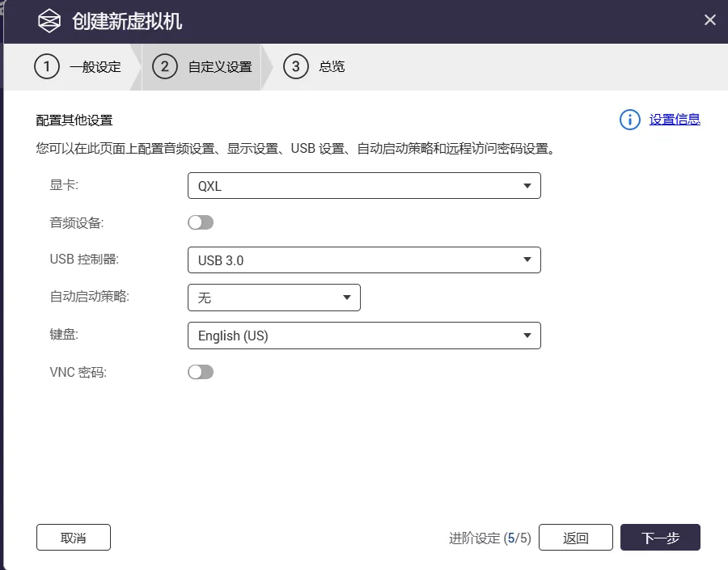Click the 进阶设定 (5/5) progress text

point(490,538)
